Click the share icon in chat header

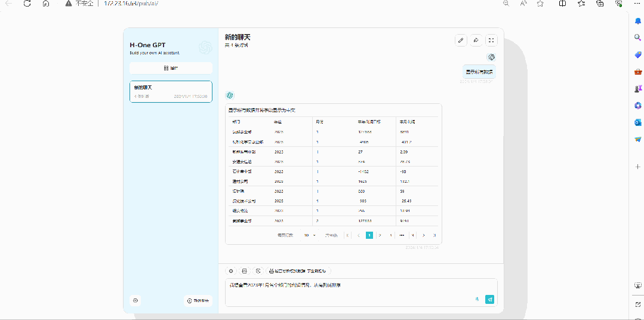(476, 41)
